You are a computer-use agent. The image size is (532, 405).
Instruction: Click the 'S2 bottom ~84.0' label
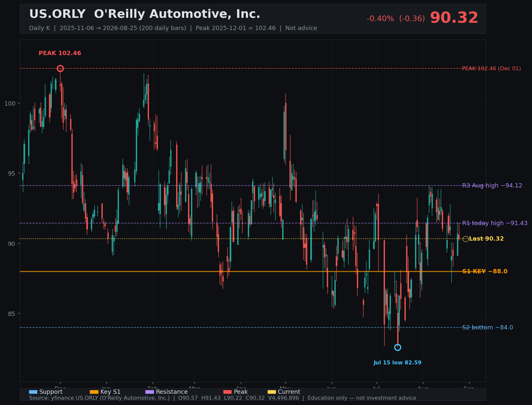488,327
